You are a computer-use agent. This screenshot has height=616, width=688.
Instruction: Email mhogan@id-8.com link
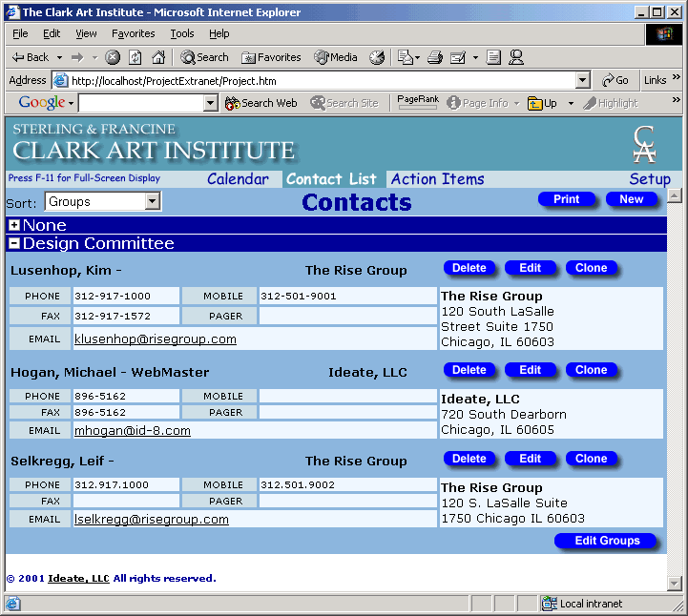(x=133, y=431)
